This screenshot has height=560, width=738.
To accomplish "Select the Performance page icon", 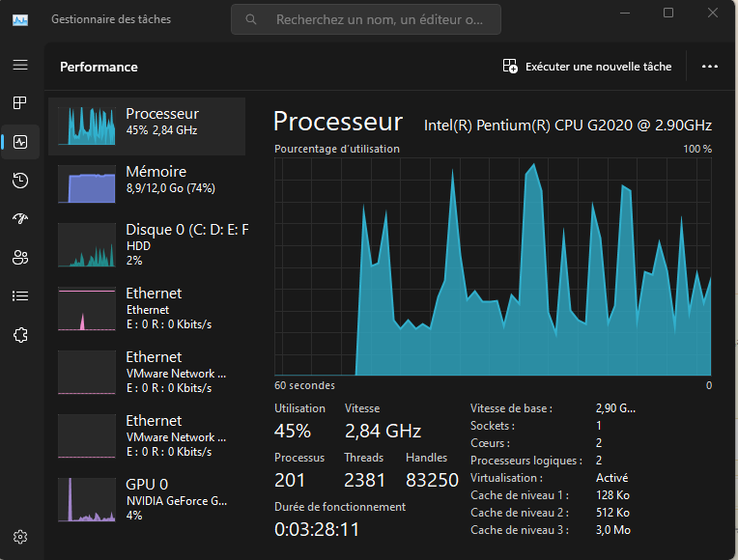I will point(20,142).
